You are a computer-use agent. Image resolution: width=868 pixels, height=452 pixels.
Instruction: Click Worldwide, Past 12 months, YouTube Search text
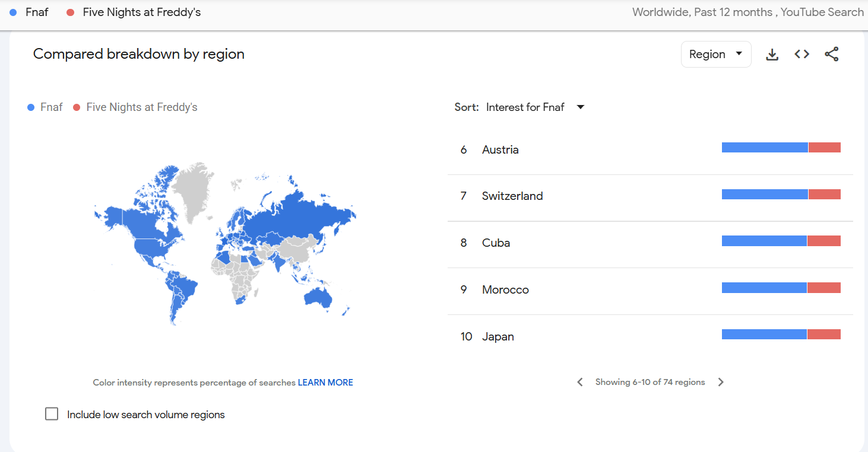[x=748, y=12]
